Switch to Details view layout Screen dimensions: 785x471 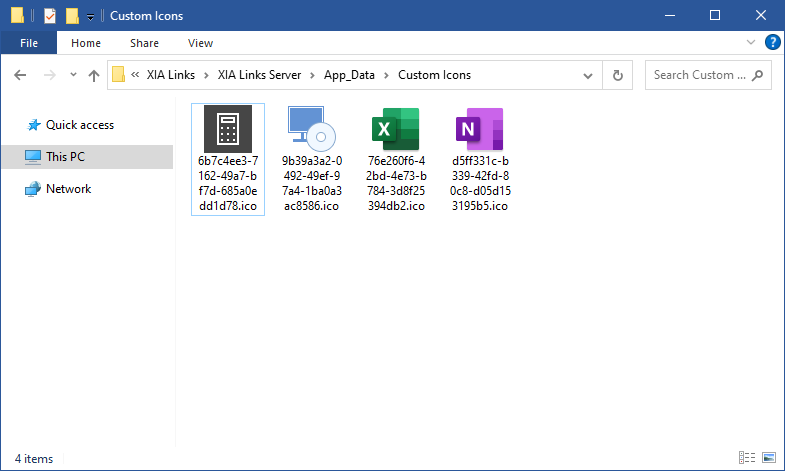click(x=746, y=457)
